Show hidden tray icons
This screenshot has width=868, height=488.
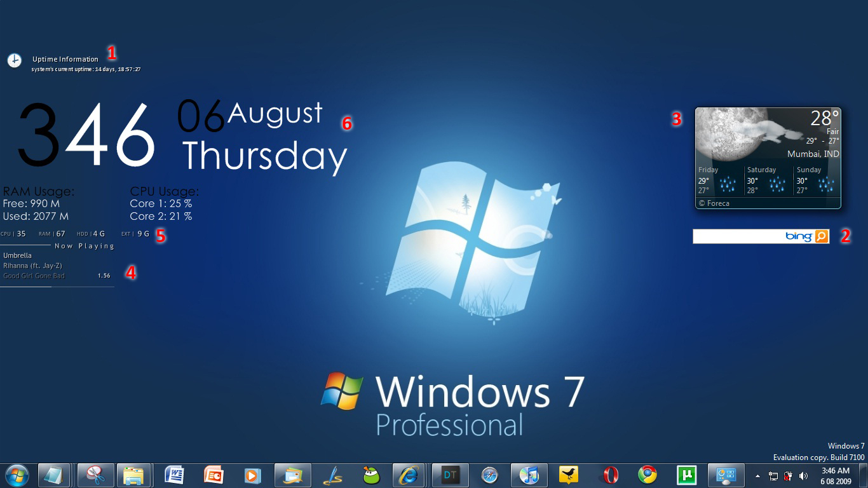point(757,475)
